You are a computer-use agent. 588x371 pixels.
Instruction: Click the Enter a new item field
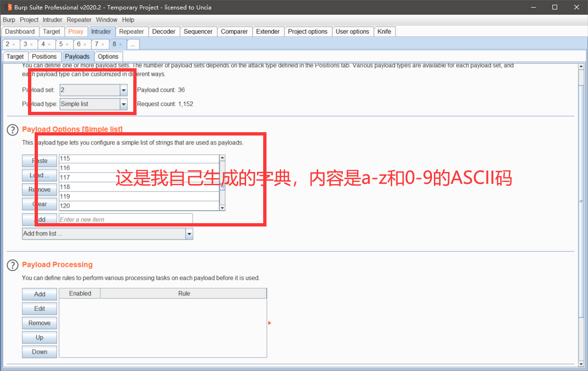[x=126, y=219]
